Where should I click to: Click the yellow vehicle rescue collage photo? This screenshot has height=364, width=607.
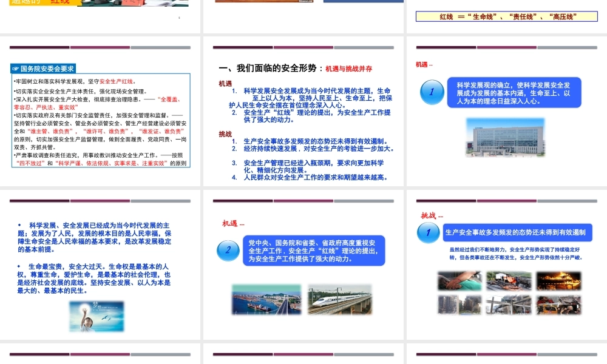pos(558,305)
